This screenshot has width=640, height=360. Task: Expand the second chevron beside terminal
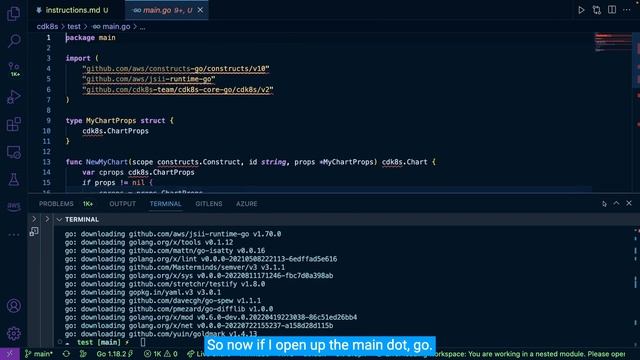click(47, 219)
